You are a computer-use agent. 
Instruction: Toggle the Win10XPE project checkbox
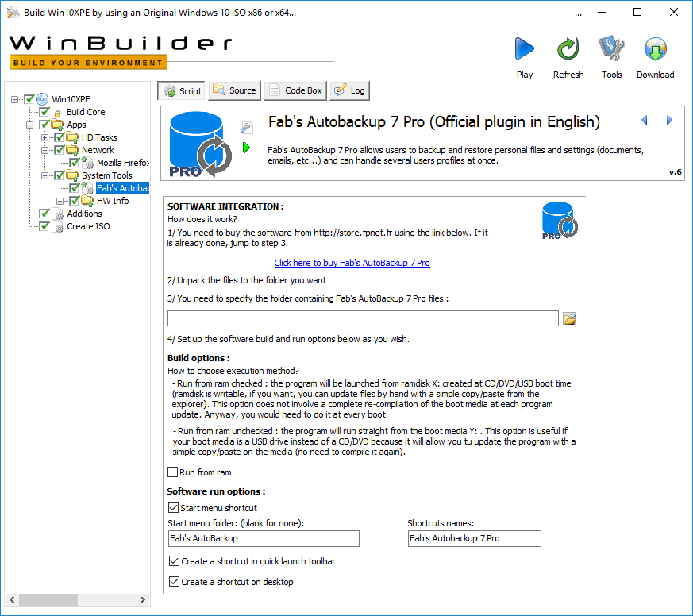pyautogui.click(x=29, y=99)
